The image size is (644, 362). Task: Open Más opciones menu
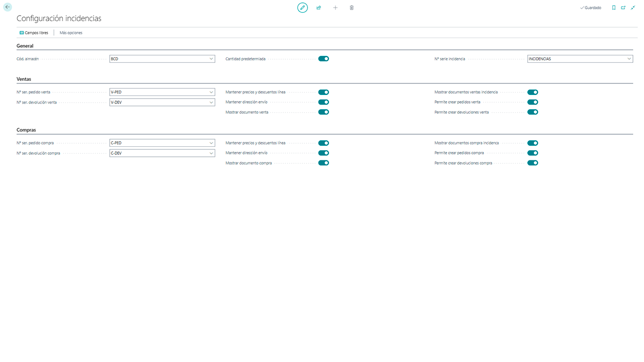point(71,33)
